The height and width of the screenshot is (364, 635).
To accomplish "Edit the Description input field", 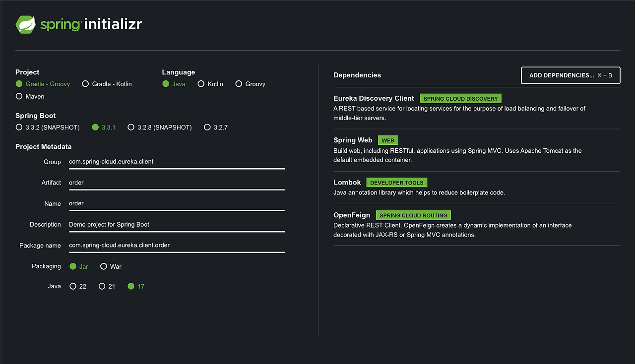I will [177, 225].
